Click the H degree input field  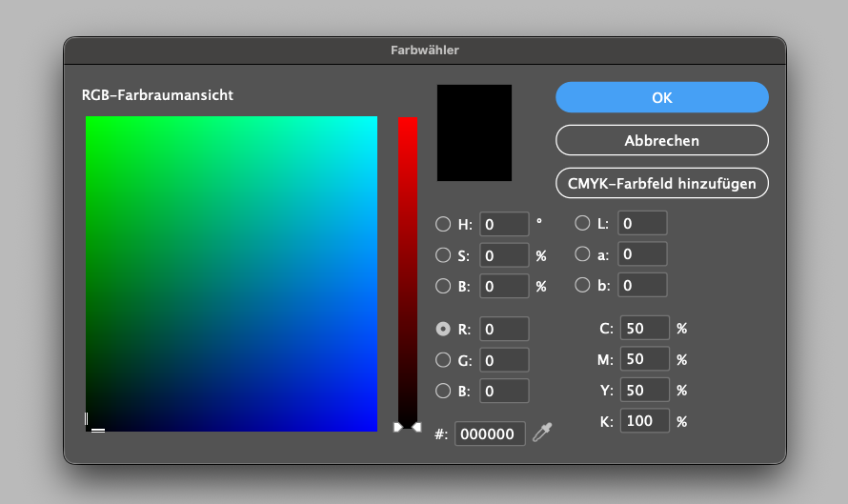tap(504, 224)
